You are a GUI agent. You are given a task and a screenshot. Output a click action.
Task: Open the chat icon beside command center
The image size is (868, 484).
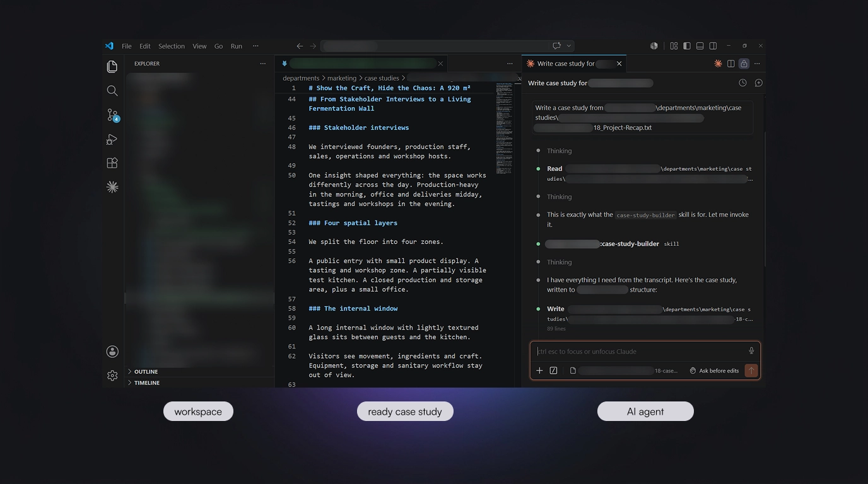tap(556, 46)
